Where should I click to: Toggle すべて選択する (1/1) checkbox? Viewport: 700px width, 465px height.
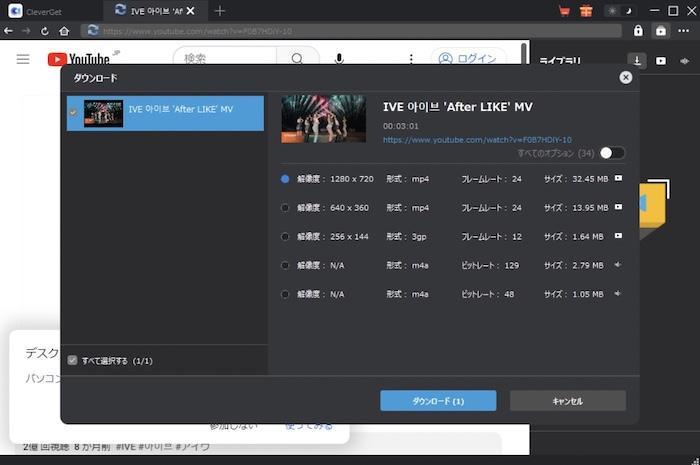[x=72, y=360]
